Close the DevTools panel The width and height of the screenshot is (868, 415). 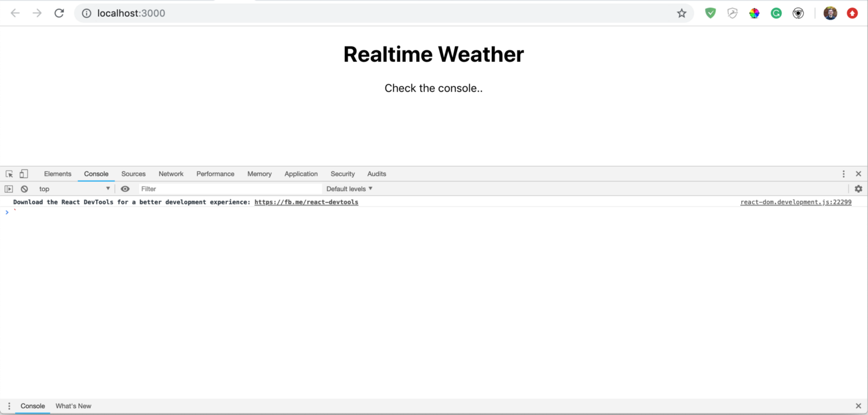pyautogui.click(x=858, y=174)
